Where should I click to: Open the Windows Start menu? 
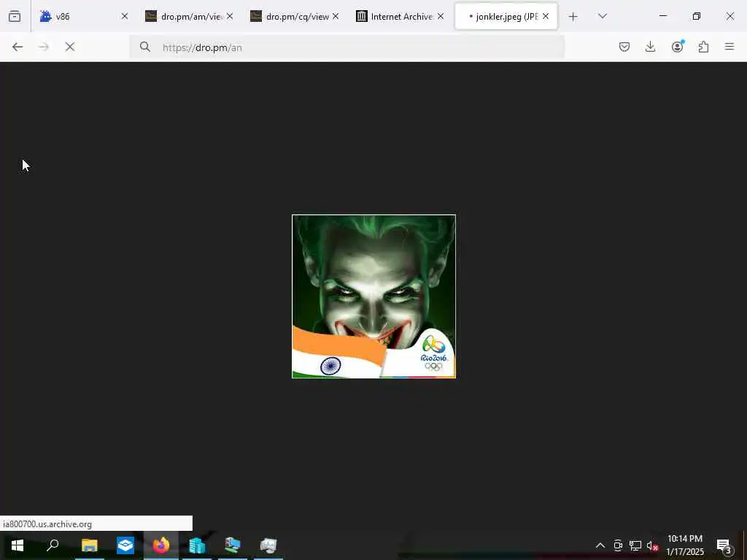click(x=18, y=545)
